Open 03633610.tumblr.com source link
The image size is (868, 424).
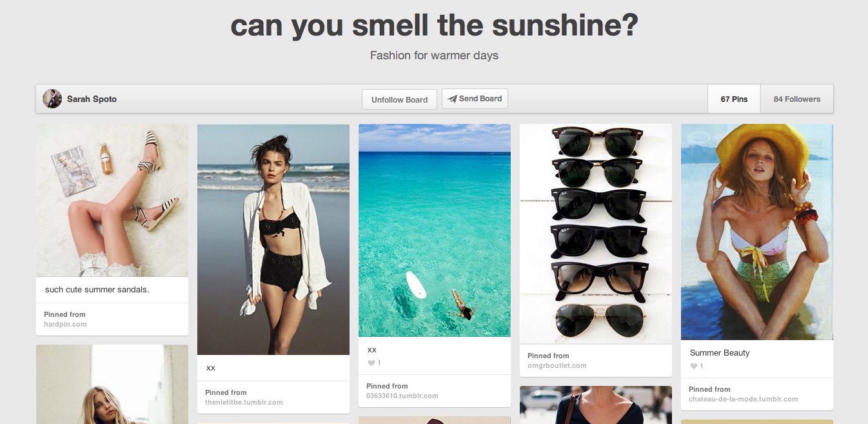point(402,396)
